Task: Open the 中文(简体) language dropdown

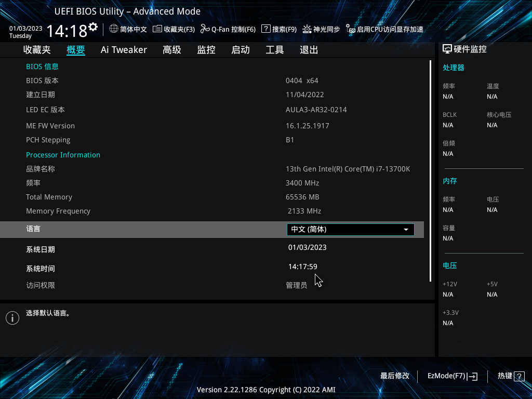Action: click(x=350, y=229)
